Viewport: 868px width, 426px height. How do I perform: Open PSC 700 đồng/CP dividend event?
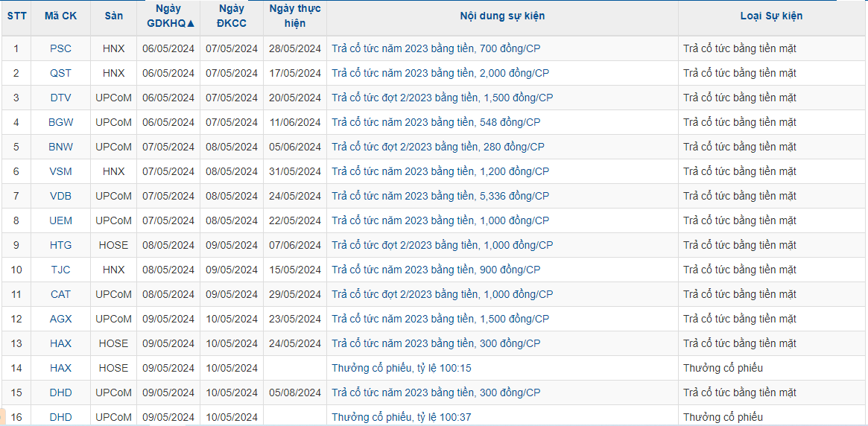pyautogui.click(x=436, y=48)
